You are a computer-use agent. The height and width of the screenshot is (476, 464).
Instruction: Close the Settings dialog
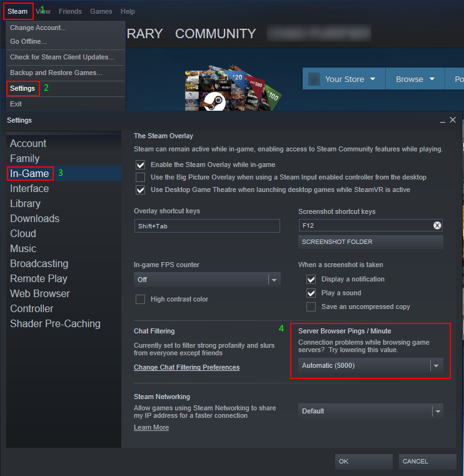(x=453, y=120)
